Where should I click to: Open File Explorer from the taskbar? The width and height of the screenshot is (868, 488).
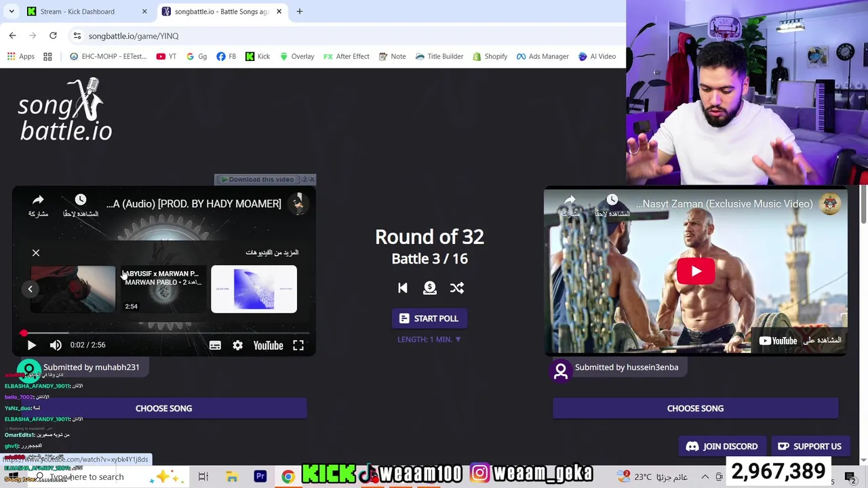pos(232,476)
